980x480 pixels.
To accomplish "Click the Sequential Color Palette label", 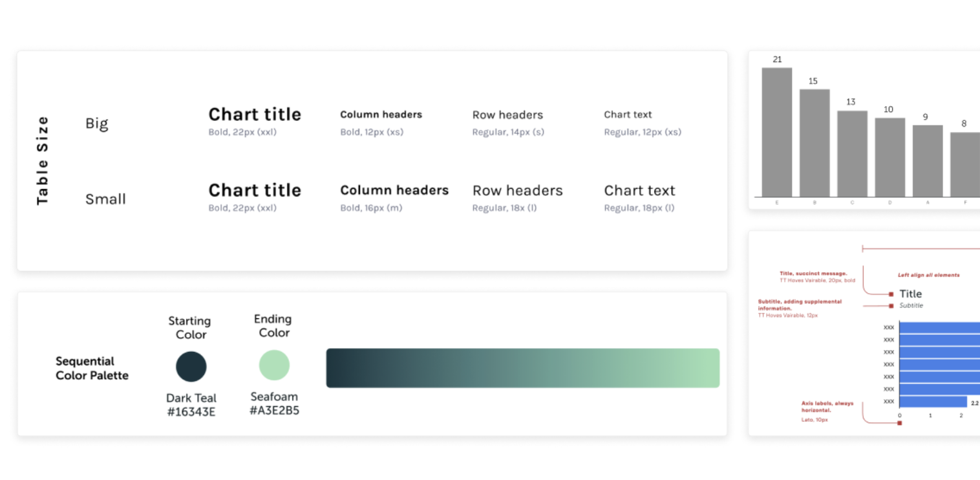I will coord(92,368).
